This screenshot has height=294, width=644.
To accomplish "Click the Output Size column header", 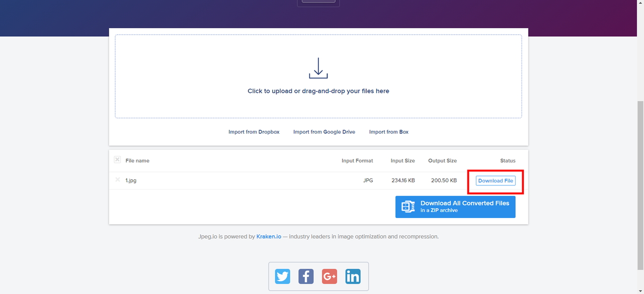I will pyautogui.click(x=442, y=161).
